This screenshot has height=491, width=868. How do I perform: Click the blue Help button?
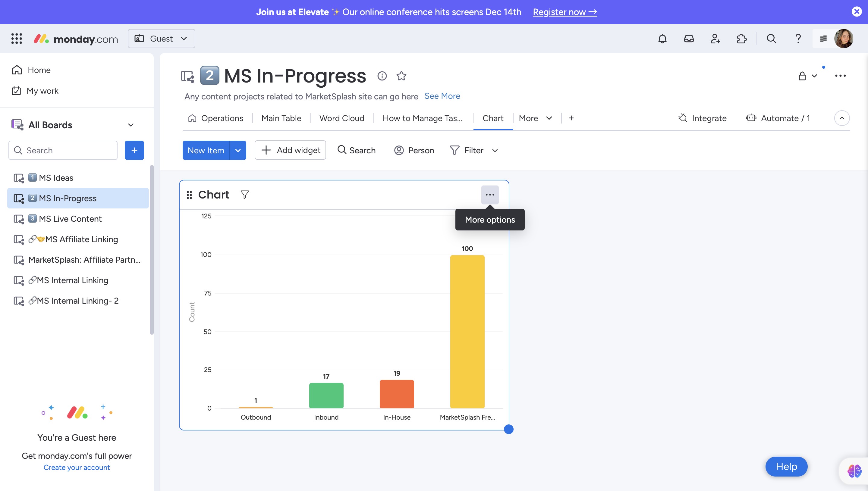click(x=786, y=466)
